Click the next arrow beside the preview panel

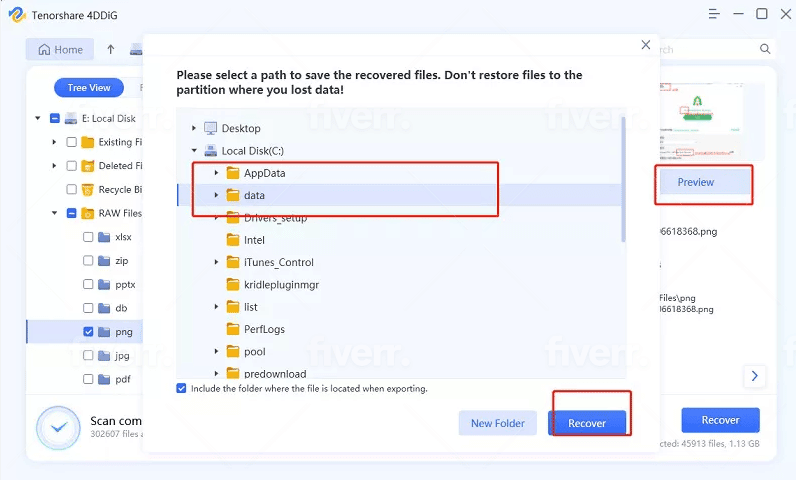tap(754, 376)
